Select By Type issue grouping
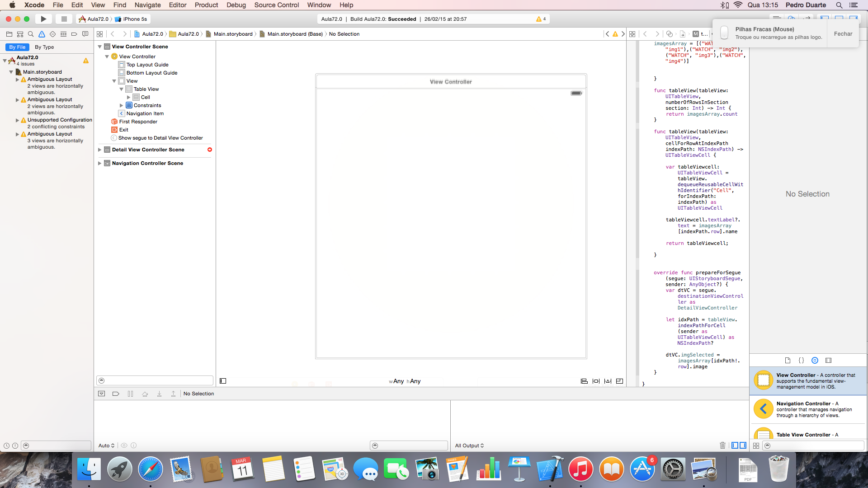Screen dimensions: 868x488 click(44, 47)
